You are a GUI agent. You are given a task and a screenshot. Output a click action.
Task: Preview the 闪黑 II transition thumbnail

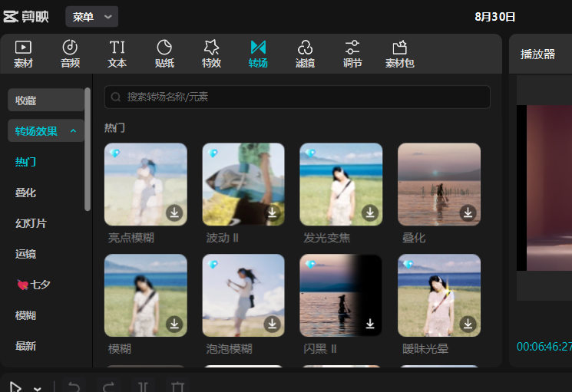pyautogui.click(x=341, y=295)
